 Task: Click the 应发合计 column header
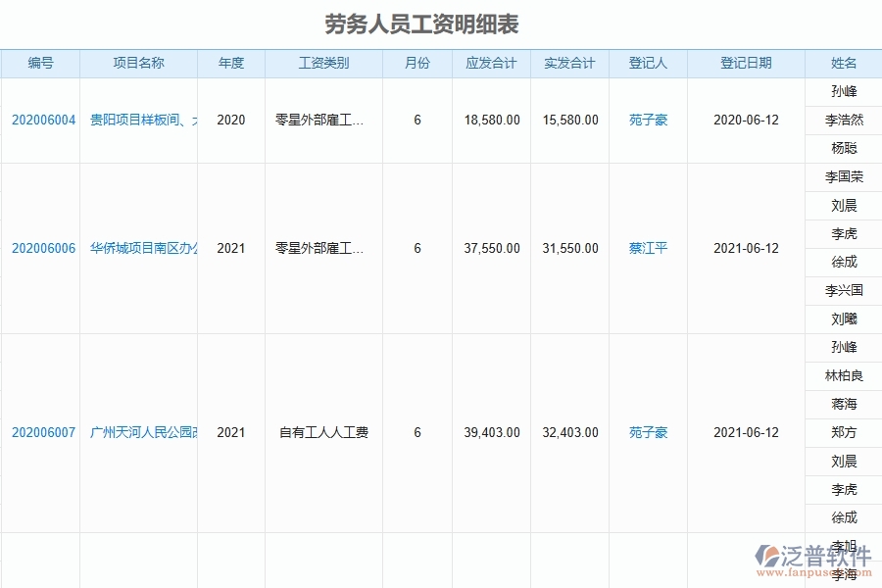coord(489,63)
